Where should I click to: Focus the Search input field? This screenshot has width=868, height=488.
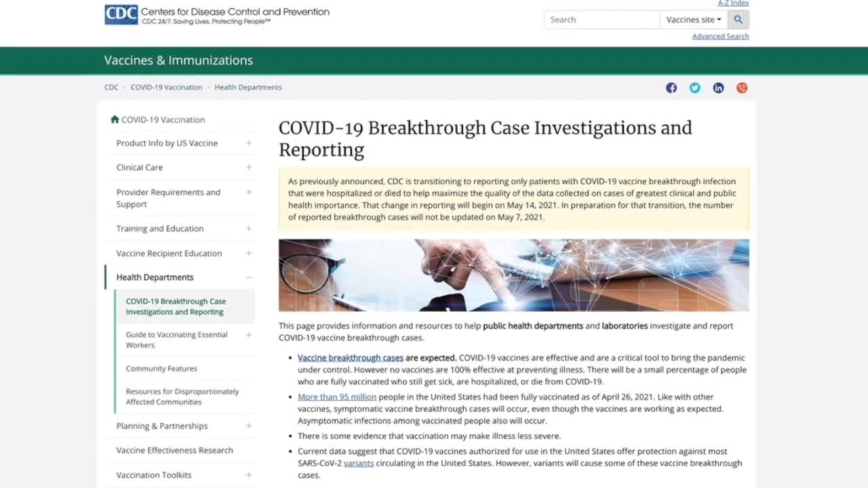601,20
